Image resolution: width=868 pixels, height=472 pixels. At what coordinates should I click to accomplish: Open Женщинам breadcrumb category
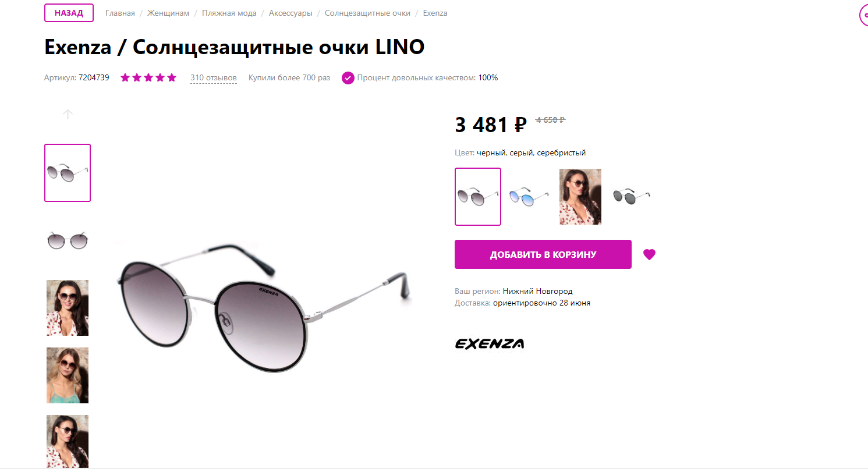(168, 13)
